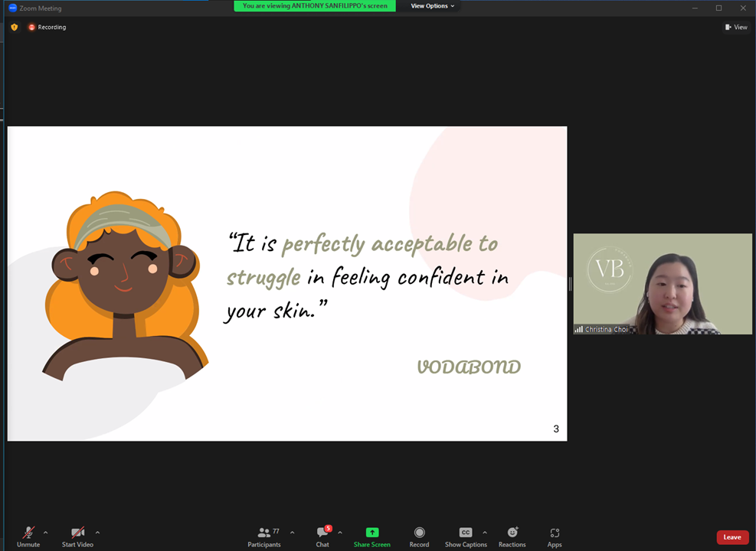Expand video options arrow beside Start Video
The height and width of the screenshot is (551, 756).
coord(98,532)
